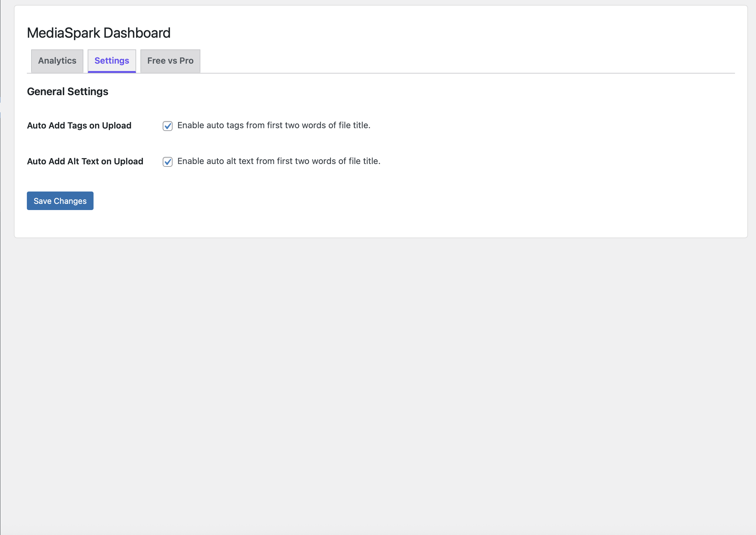756x535 pixels.
Task: Open the Free vs Pro tab
Action: (170, 61)
